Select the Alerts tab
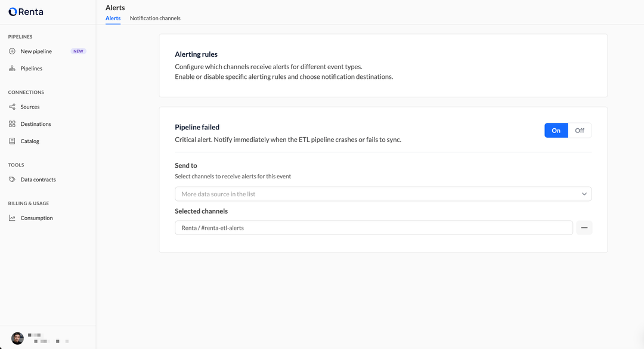 (x=113, y=18)
